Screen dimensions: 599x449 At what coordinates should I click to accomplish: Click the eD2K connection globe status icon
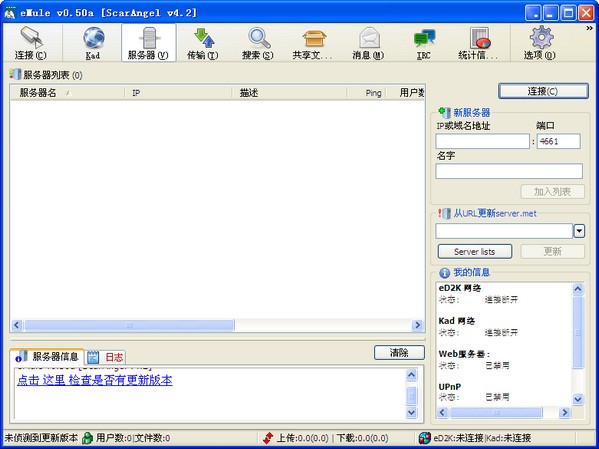(x=424, y=438)
